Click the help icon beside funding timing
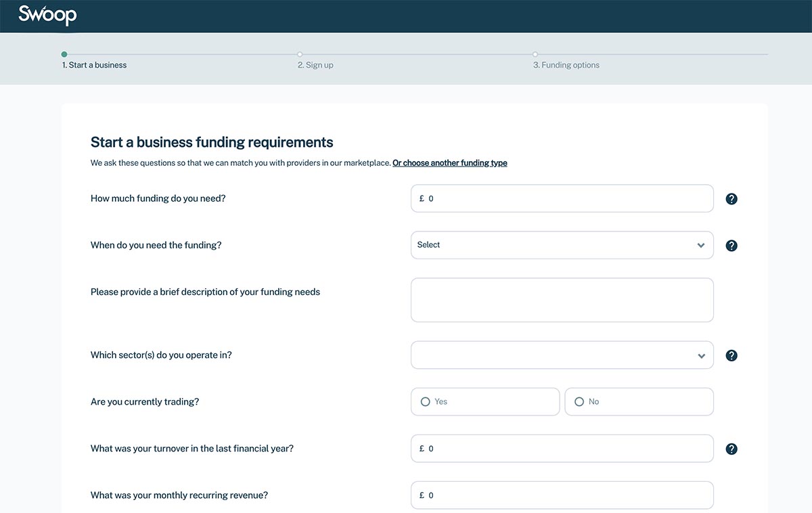 click(731, 245)
